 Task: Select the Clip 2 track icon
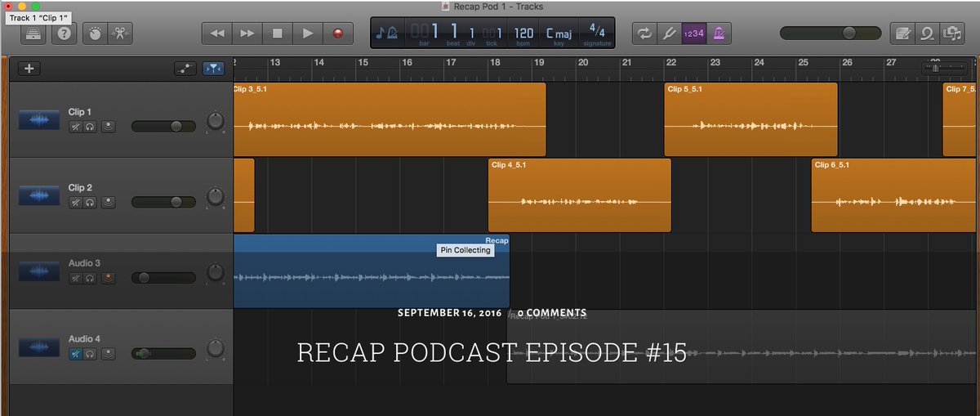(40, 196)
